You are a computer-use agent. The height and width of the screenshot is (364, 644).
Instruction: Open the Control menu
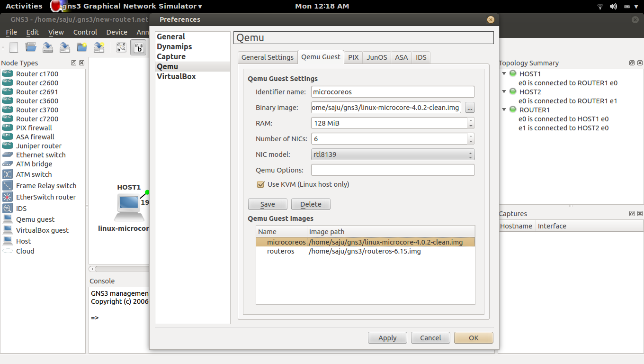point(85,32)
